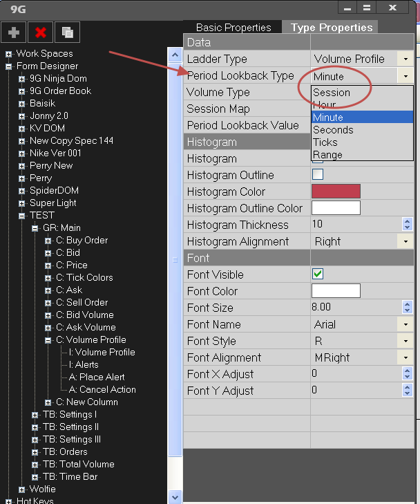Screen dimensions: 420x504
Task: Expand the Work Spaces tree node
Action: point(9,54)
